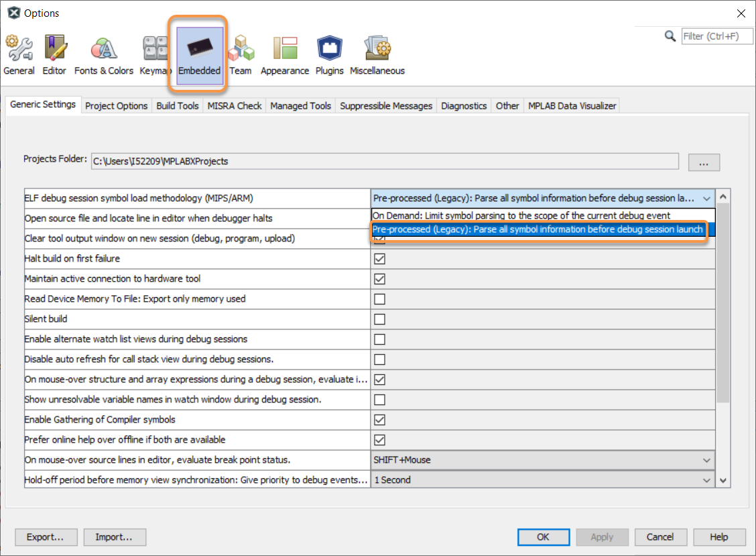This screenshot has width=756, height=556.
Task: Click the 'Projects Folder:' label
Action: (x=55, y=159)
